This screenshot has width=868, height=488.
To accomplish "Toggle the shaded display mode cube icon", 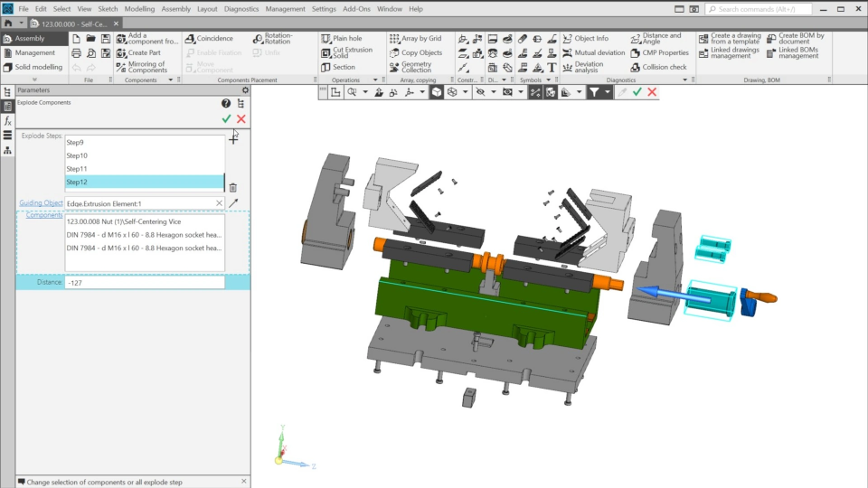I will [x=436, y=92].
